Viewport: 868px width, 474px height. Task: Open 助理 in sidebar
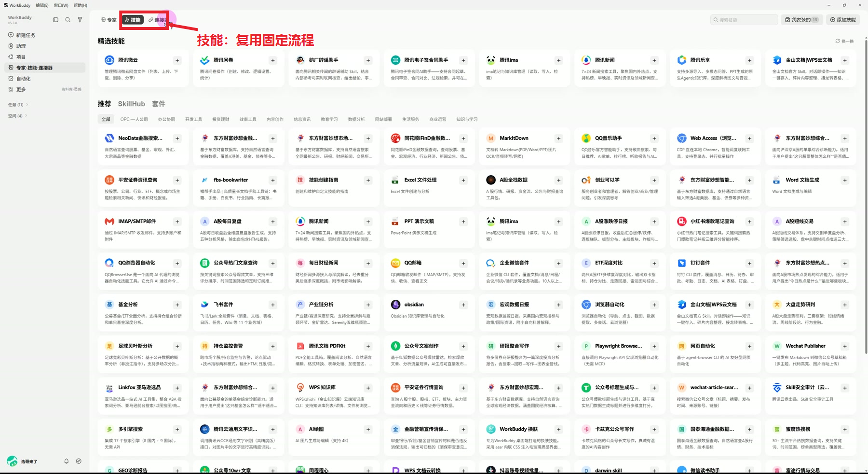coord(44,46)
